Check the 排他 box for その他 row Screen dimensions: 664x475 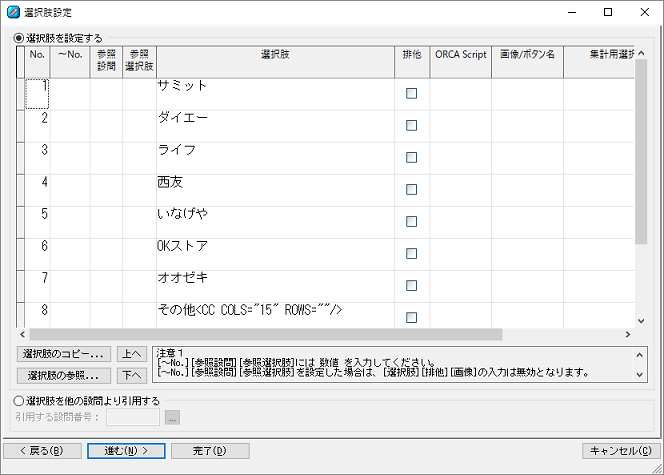pos(411,318)
